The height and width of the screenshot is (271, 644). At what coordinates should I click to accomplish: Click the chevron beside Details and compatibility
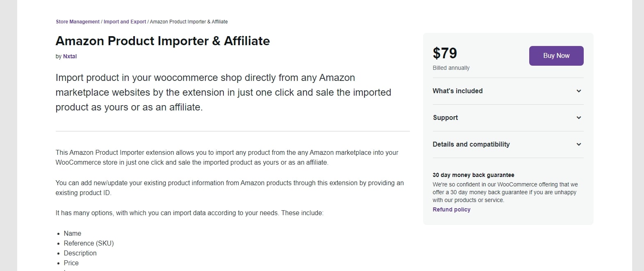coord(578,145)
